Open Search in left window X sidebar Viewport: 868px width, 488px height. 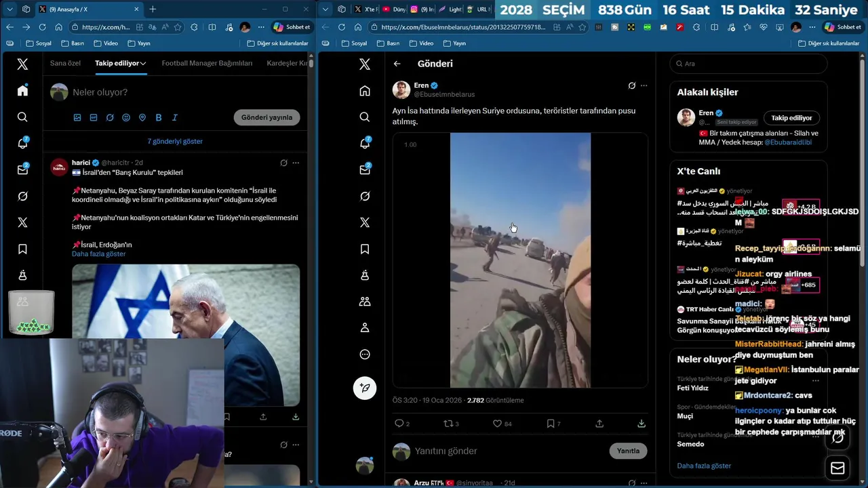click(22, 117)
